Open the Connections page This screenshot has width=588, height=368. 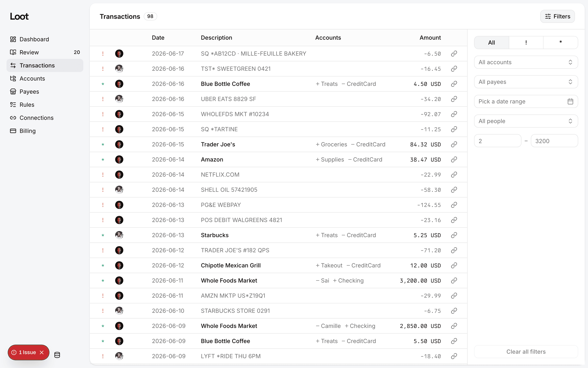point(45,118)
